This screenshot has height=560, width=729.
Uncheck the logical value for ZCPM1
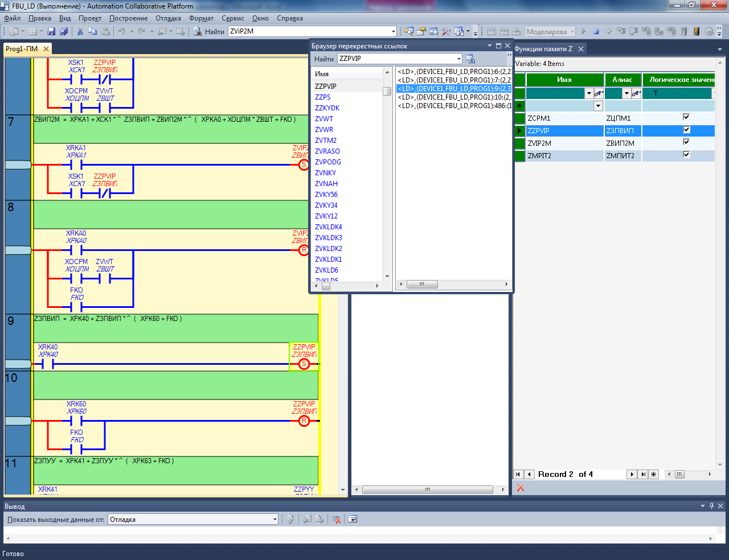[x=686, y=117]
